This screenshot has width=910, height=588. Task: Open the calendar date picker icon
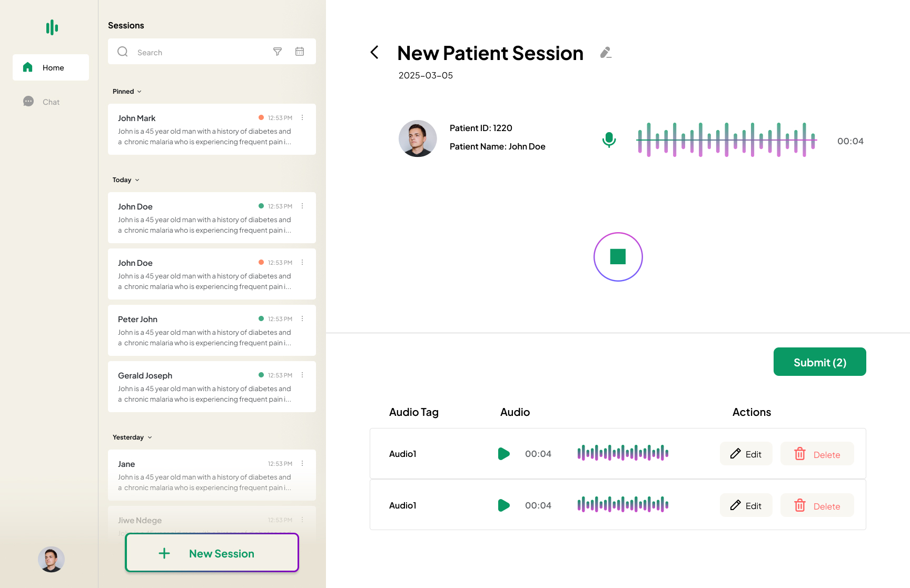[300, 52]
